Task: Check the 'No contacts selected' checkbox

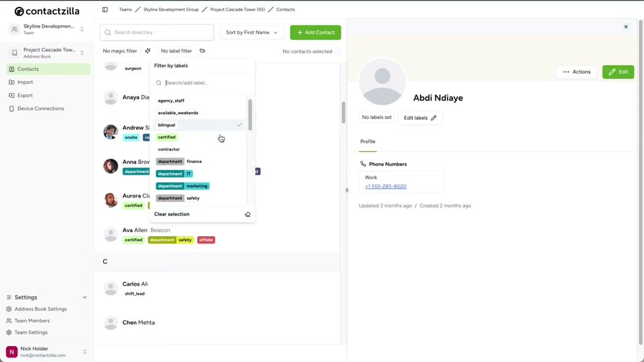Action: [338, 50]
